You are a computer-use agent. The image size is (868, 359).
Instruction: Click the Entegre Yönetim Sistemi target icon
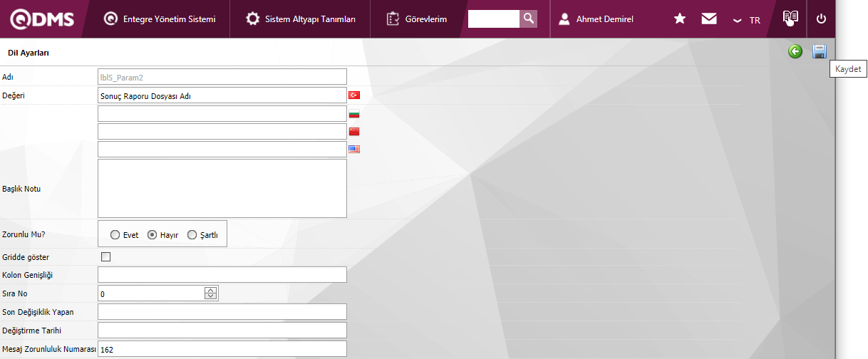click(x=110, y=19)
